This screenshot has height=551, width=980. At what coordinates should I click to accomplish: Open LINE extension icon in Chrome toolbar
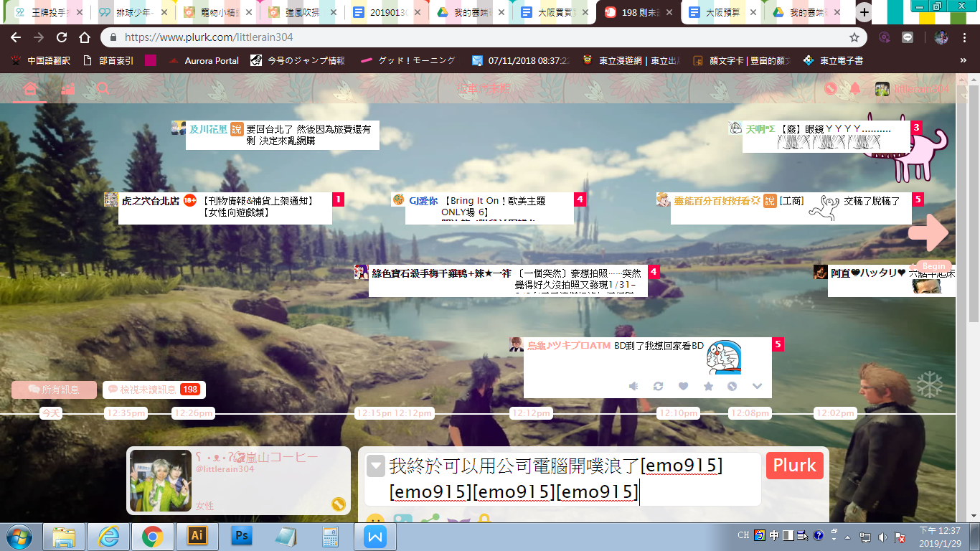pos(908,37)
